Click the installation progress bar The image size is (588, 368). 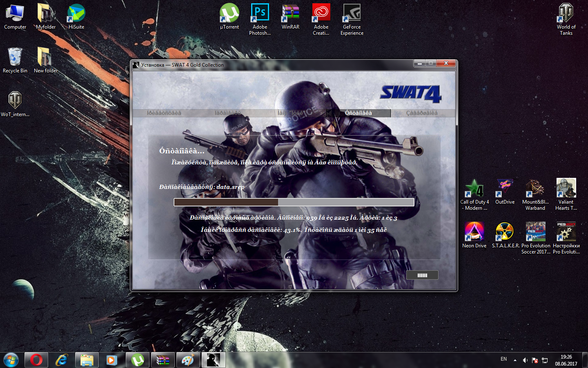pos(294,202)
